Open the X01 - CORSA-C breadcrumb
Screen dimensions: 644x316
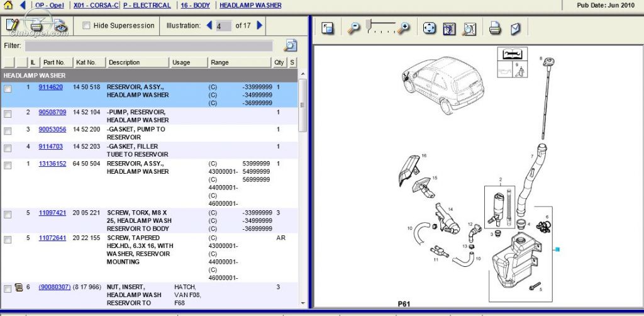(x=96, y=5)
